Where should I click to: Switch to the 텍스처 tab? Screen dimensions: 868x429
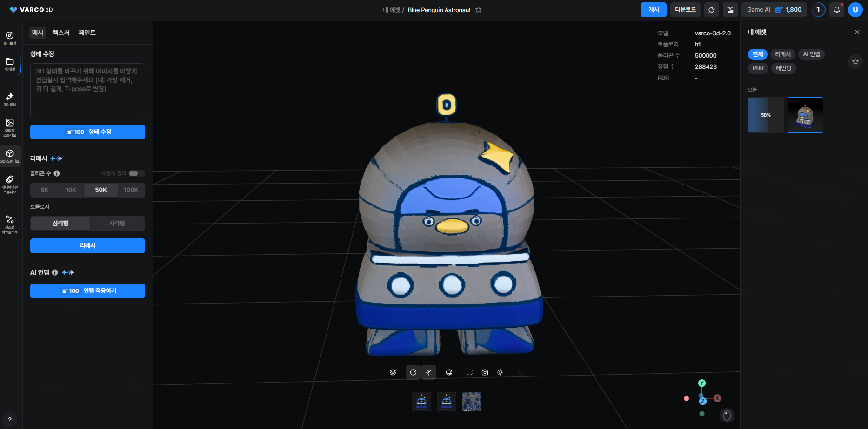(61, 33)
